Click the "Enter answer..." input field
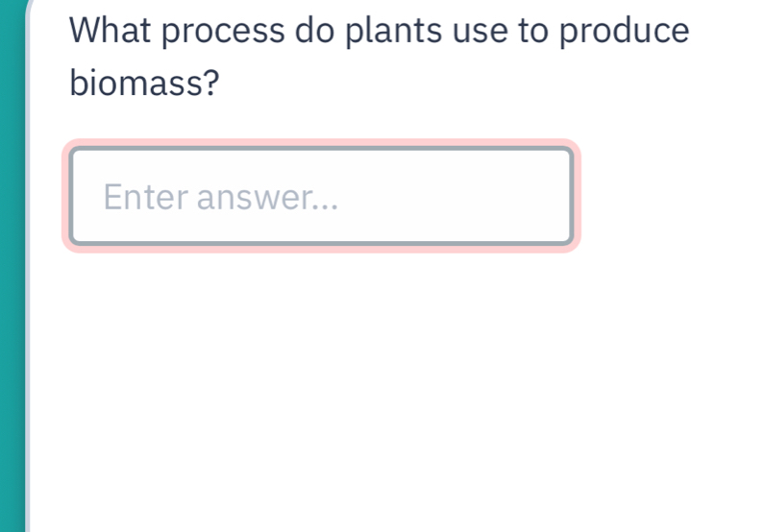The image size is (764, 532). tap(321, 196)
